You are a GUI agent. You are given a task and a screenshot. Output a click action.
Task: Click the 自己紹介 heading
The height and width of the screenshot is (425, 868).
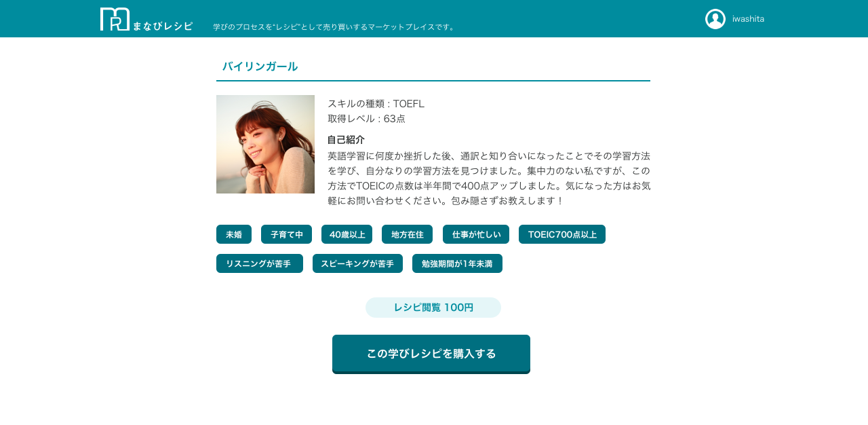coord(346,140)
